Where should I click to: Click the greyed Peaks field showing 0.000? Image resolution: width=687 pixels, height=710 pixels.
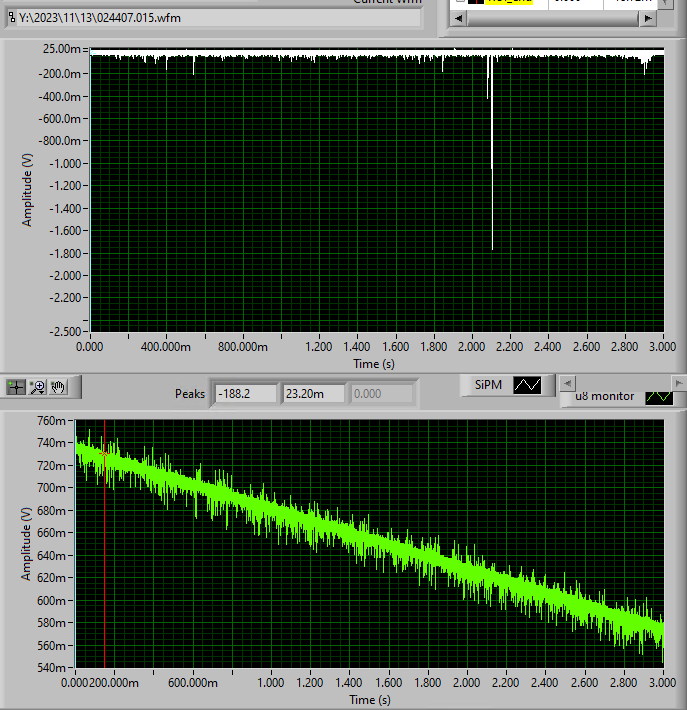[x=381, y=393]
